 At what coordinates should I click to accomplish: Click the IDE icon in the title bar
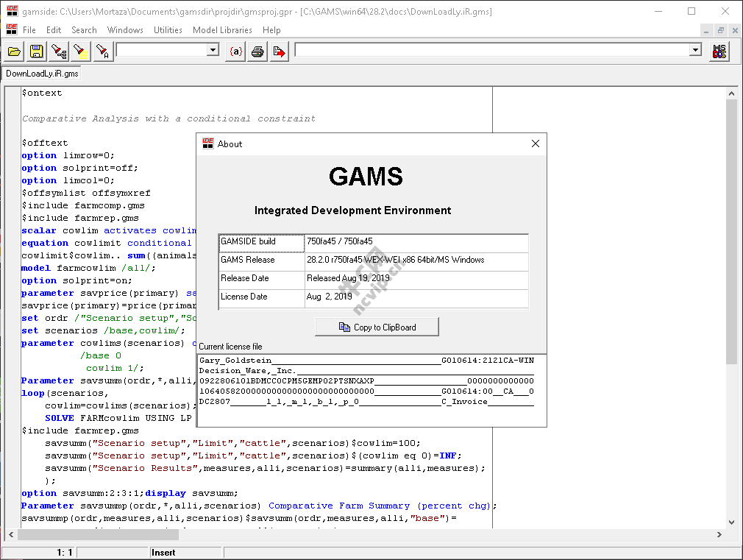12,11
